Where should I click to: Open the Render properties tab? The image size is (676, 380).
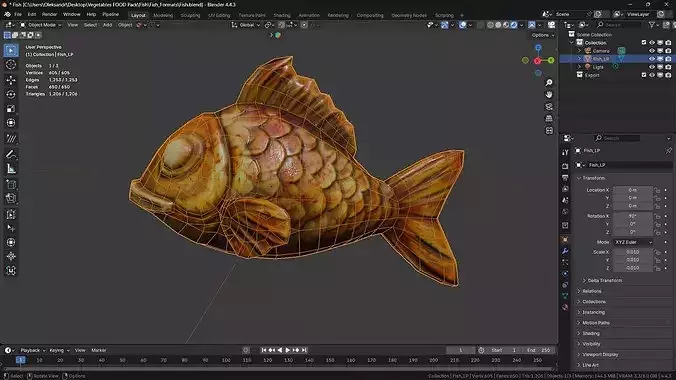(x=565, y=166)
